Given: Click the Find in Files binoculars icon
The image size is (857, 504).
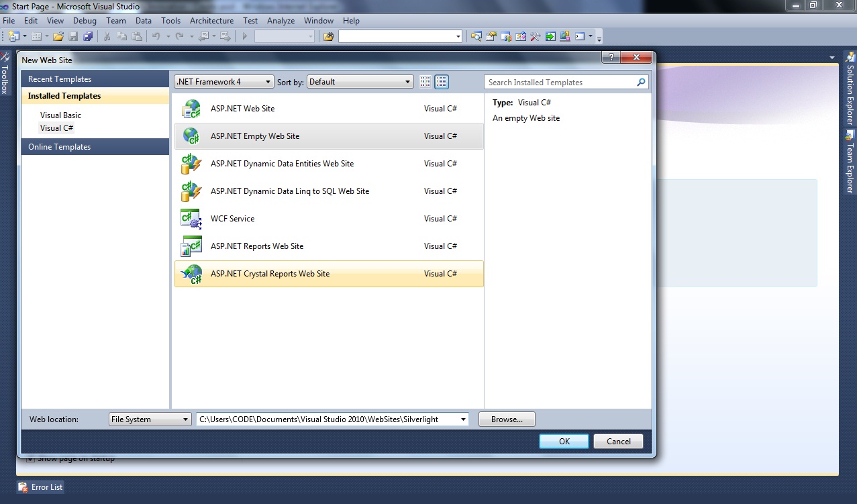Looking at the screenshot, I should click(x=329, y=36).
